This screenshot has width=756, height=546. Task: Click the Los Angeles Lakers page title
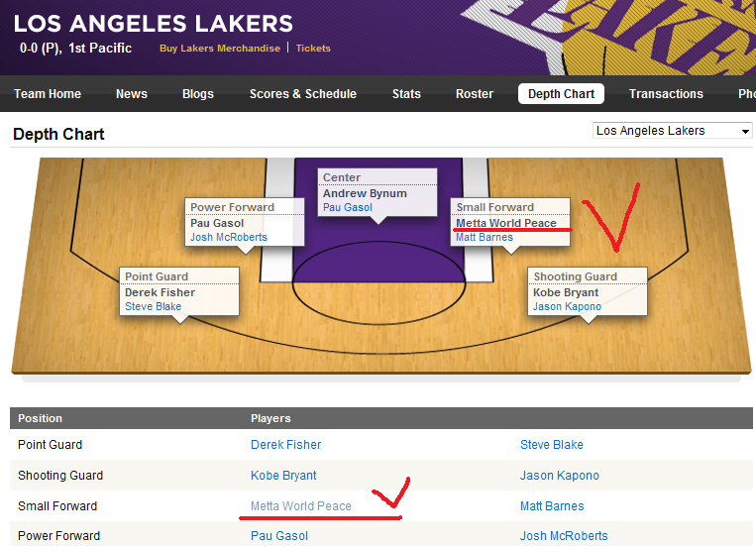coord(154,24)
